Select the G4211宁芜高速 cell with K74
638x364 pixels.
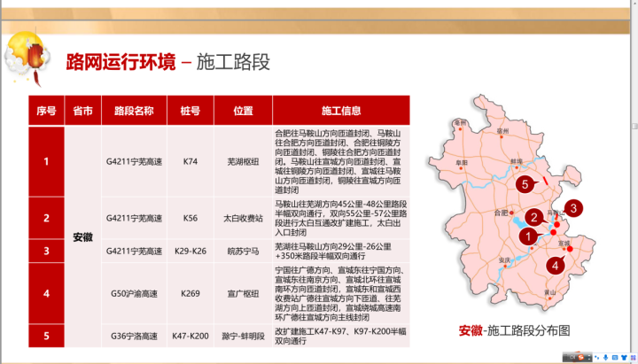pos(134,161)
